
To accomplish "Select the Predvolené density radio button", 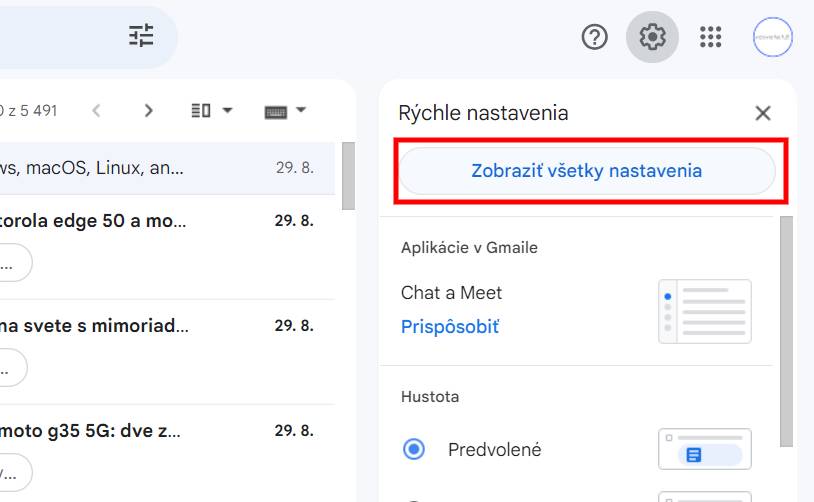I will pos(414,449).
